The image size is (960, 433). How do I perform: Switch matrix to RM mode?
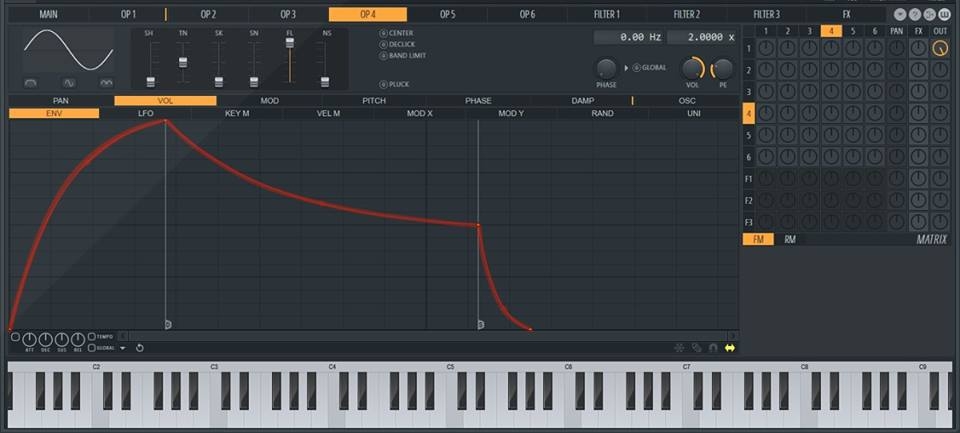(x=790, y=240)
